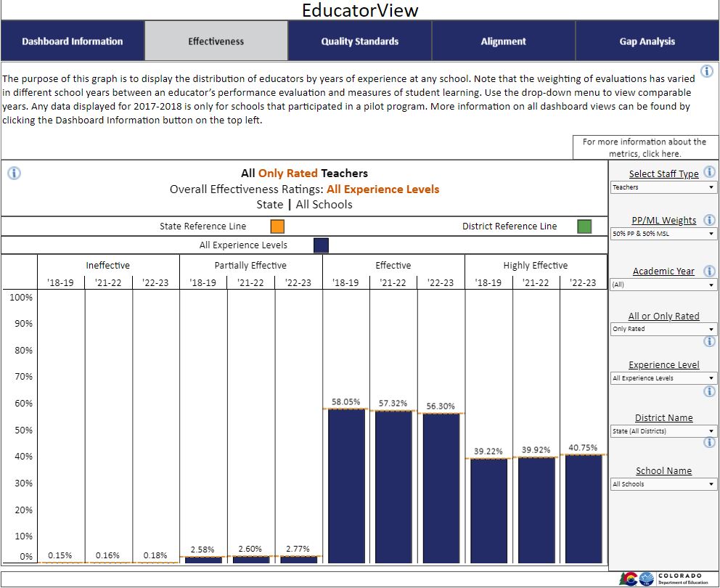Click the 0.15% Ineffective value label

click(x=60, y=555)
